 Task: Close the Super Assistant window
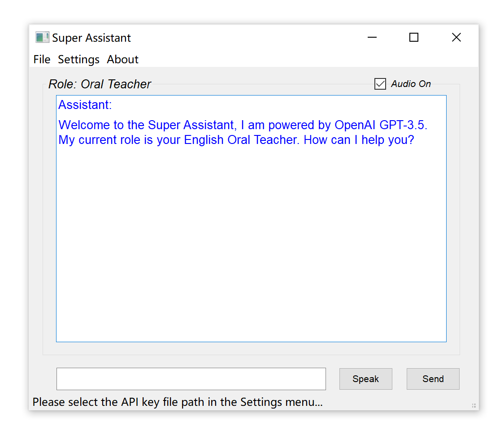[x=456, y=37]
